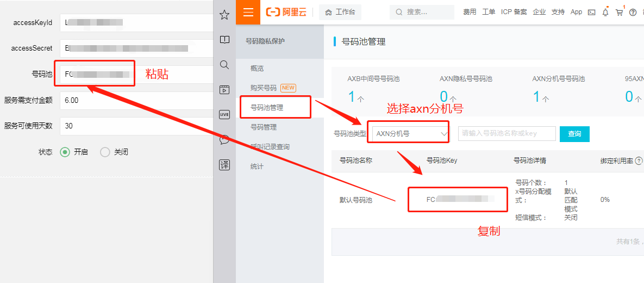Click the 译 translate sidebar icon
The width and height of the screenshot is (644, 283).
224,165
